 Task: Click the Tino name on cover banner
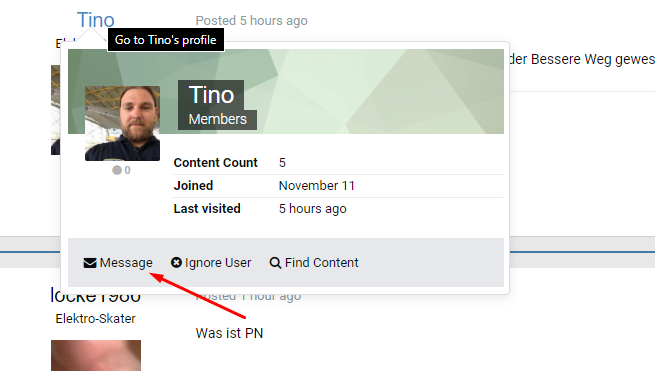click(x=211, y=95)
